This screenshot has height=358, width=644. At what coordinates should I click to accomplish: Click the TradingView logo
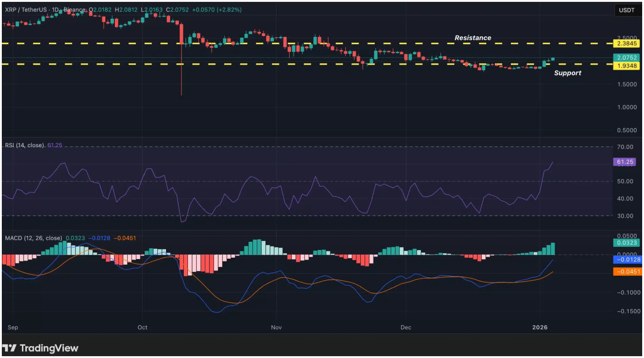pos(40,348)
